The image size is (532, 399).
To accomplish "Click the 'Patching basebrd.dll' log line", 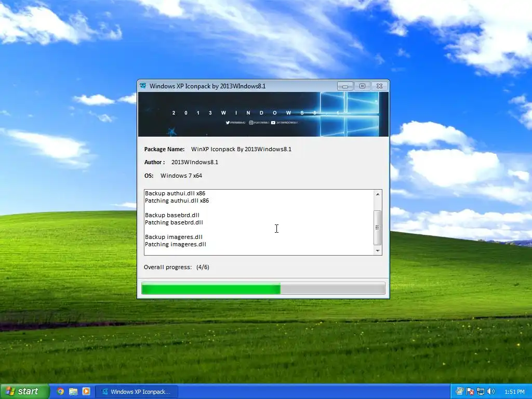I will coord(174,222).
